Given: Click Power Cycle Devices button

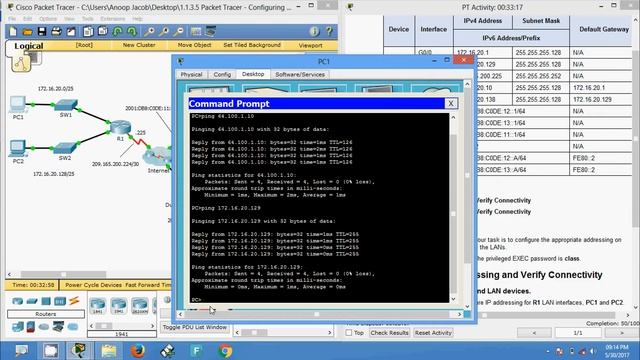Looking at the screenshot, I should click(x=93, y=285).
